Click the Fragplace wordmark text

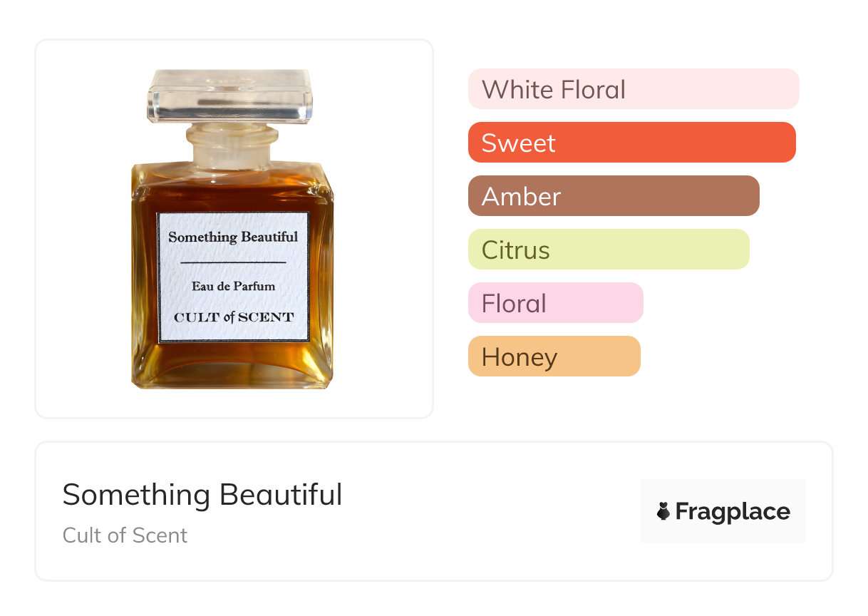pos(733,511)
